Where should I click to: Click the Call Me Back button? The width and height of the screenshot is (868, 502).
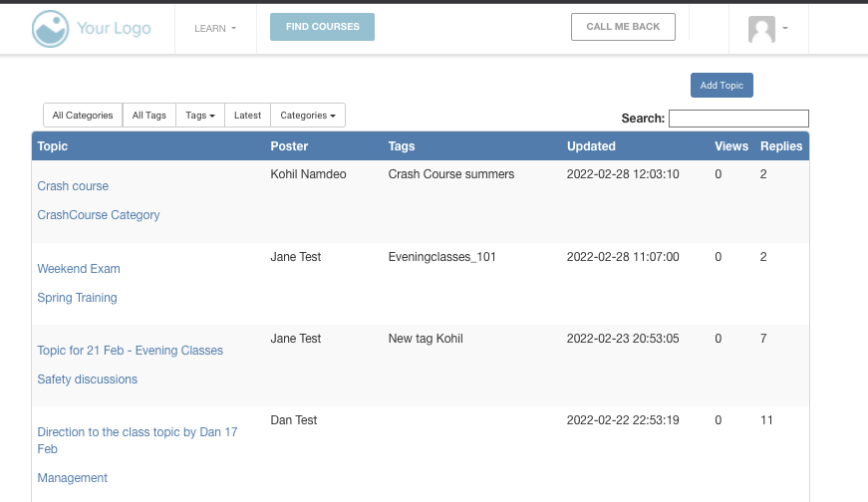623,27
